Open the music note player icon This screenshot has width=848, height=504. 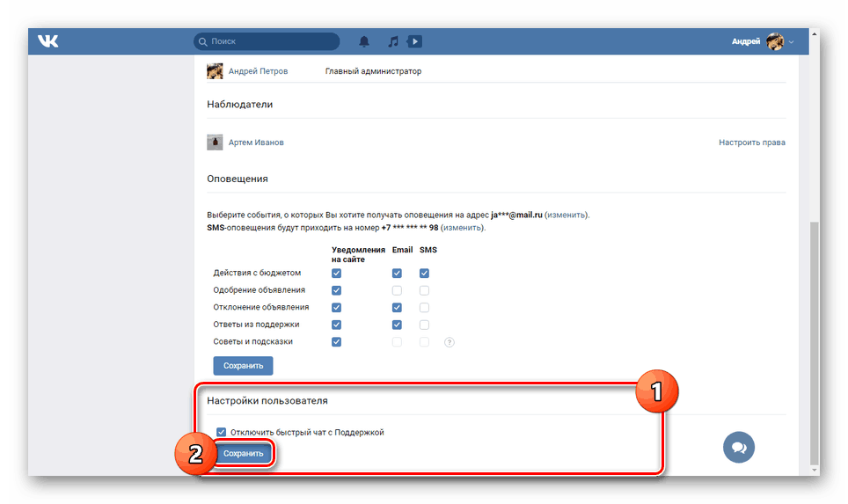pyautogui.click(x=393, y=41)
